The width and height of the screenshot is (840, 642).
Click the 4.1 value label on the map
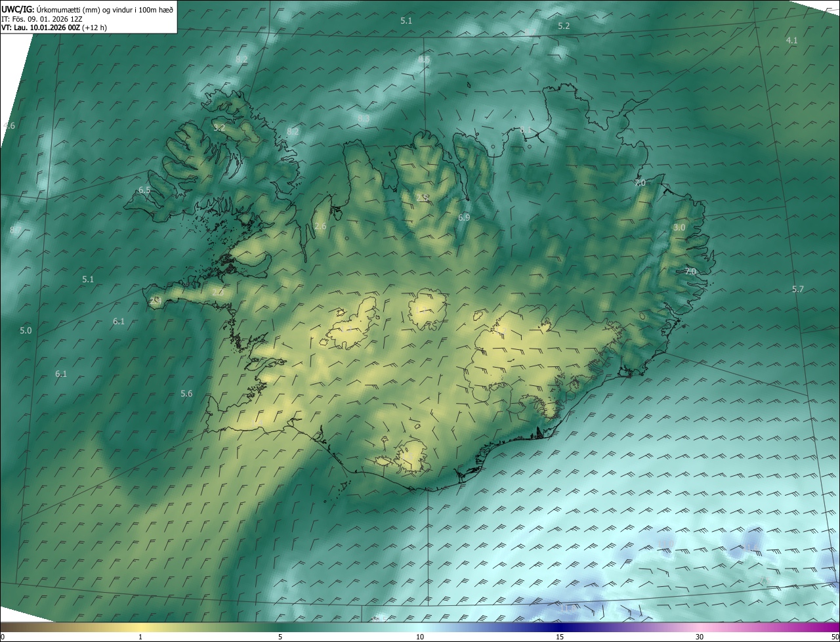(791, 40)
